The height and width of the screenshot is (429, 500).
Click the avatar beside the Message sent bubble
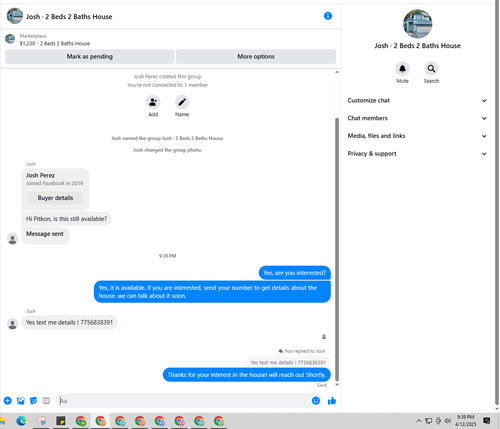13,239
